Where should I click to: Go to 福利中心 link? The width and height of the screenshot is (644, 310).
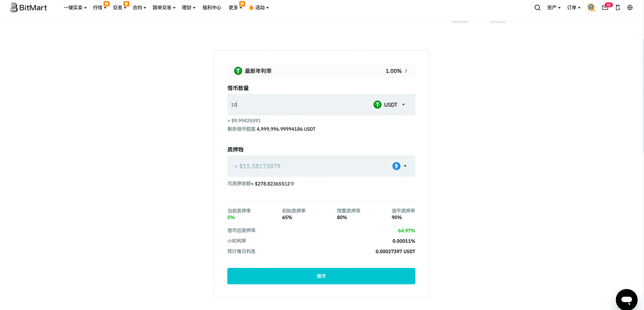[x=211, y=8]
